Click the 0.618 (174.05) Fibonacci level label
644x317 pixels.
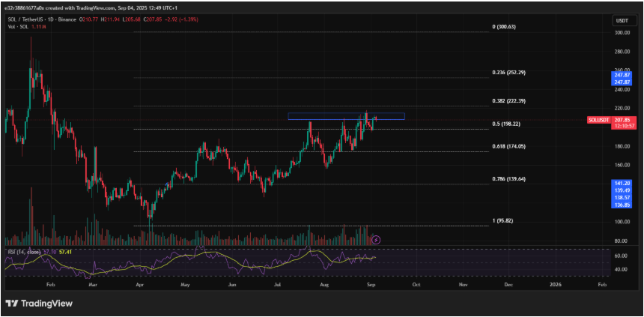(509, 147)
